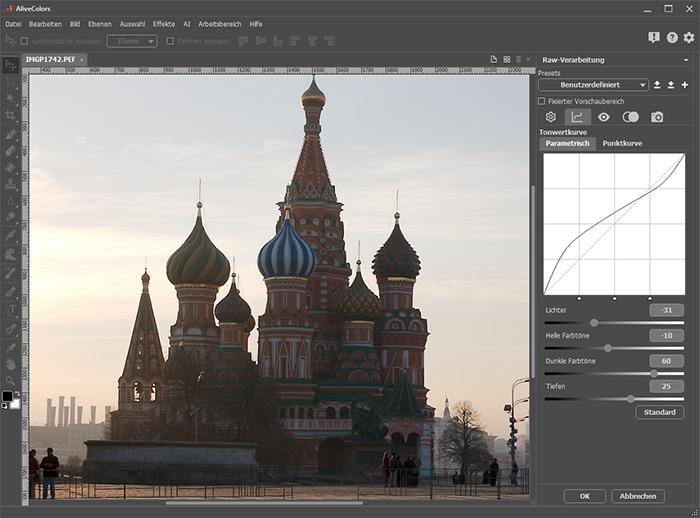
Task: Click the Tiefen slider handle
Action: (x=630, y=399)
